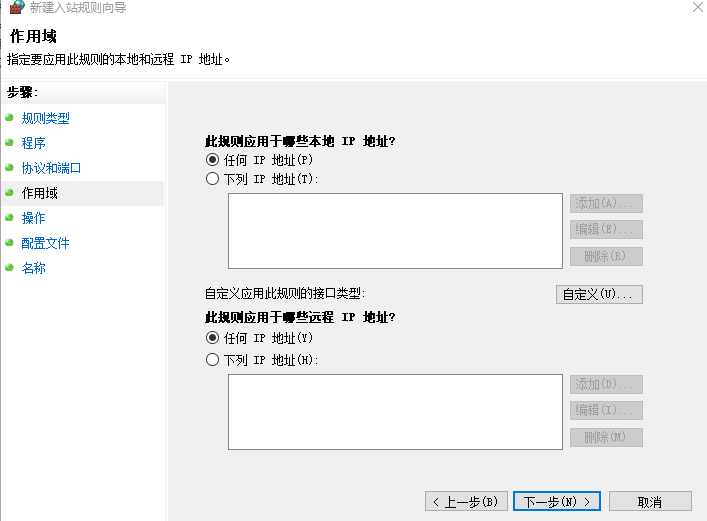Click green bullet beside 协议和端口 step
The width and height of the screenshot is (707, 521).
[x=9, y=168]
